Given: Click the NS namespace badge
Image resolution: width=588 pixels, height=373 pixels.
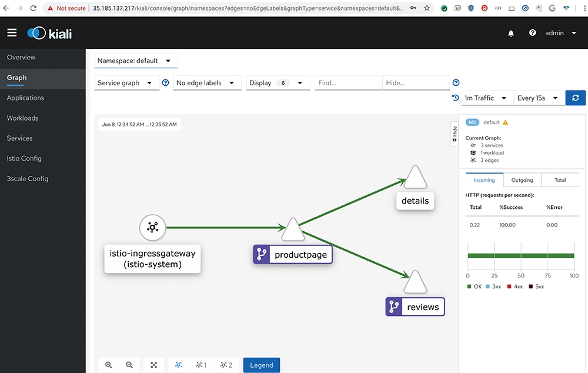Looking at the screenshot, I should pos(473,122).
